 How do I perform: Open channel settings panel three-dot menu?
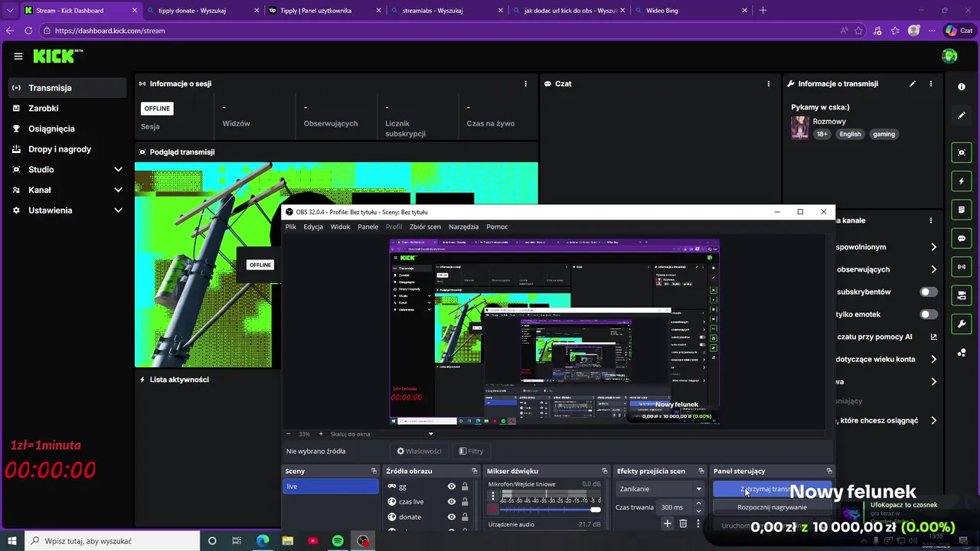pos(931,220)
